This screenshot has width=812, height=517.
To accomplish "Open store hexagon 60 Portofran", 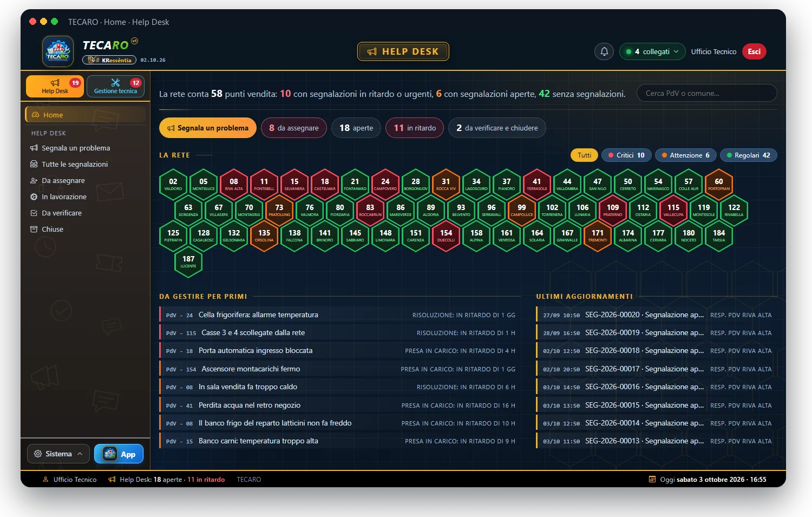I will point(719,184).
